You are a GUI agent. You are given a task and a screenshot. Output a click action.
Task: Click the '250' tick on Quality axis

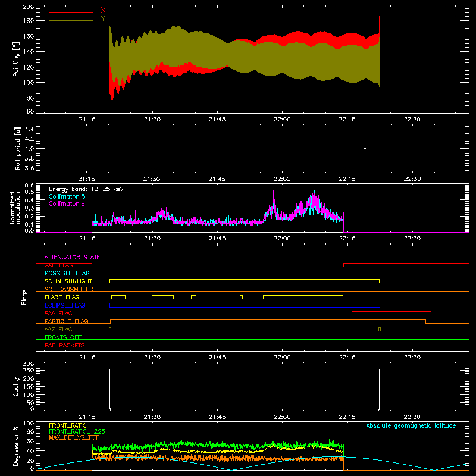pyautogui.click(x=29, y=370)
